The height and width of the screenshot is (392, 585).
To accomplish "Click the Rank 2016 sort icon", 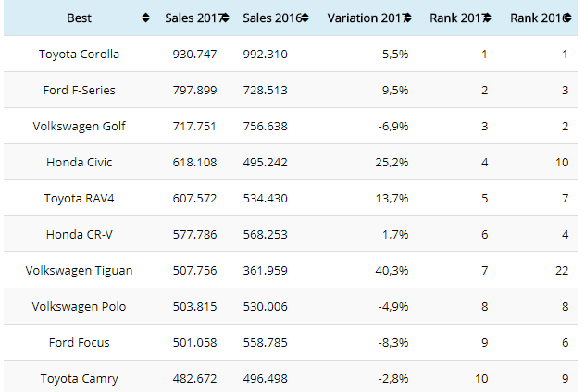I will (x=567, y=18).
